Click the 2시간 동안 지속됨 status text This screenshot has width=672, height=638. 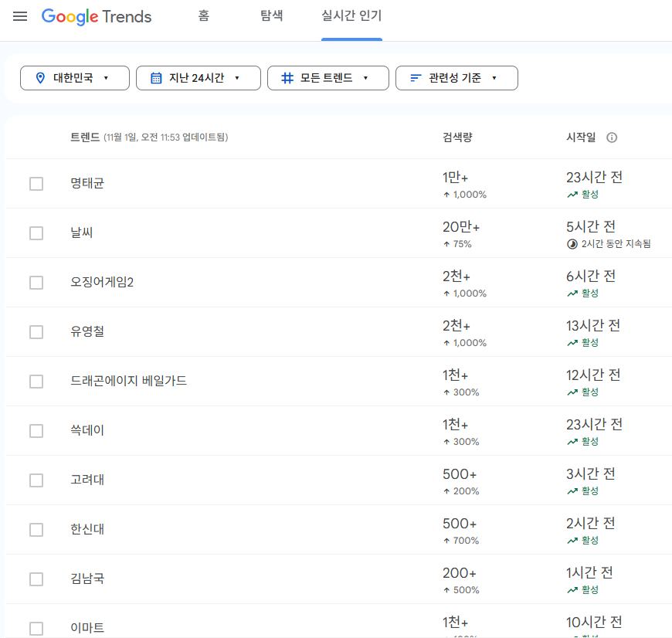616,244
